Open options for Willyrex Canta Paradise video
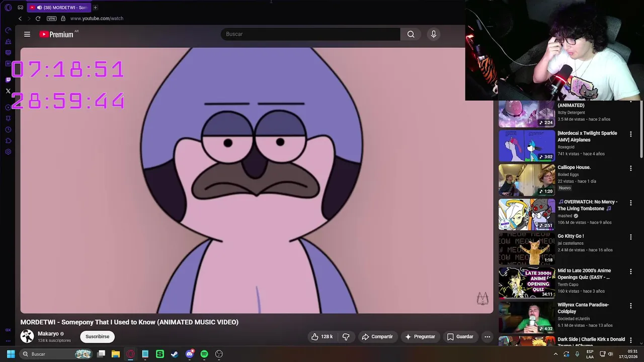 630,306
